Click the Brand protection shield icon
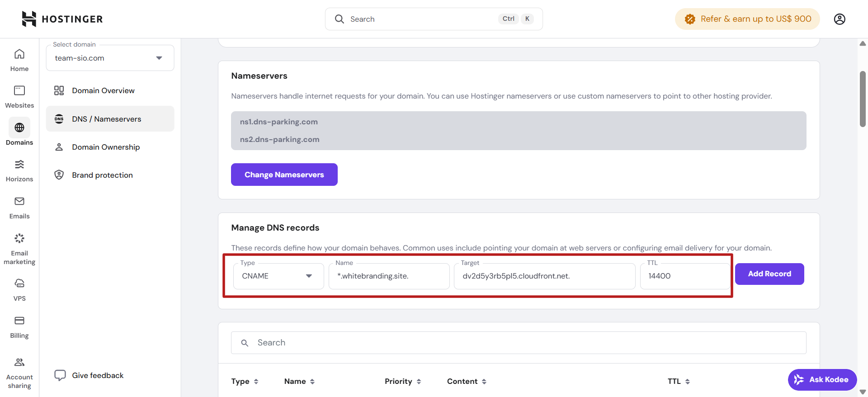868x397 pixels. coord(59,175)
